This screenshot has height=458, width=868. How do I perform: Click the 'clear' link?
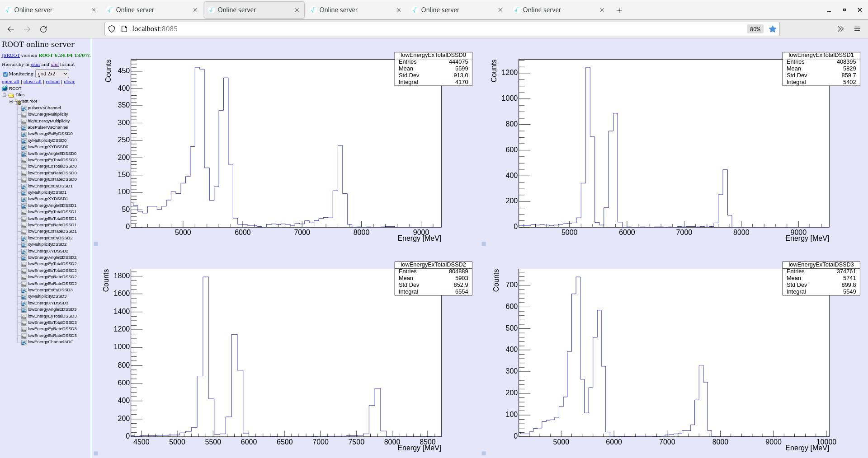pos(69,82)
